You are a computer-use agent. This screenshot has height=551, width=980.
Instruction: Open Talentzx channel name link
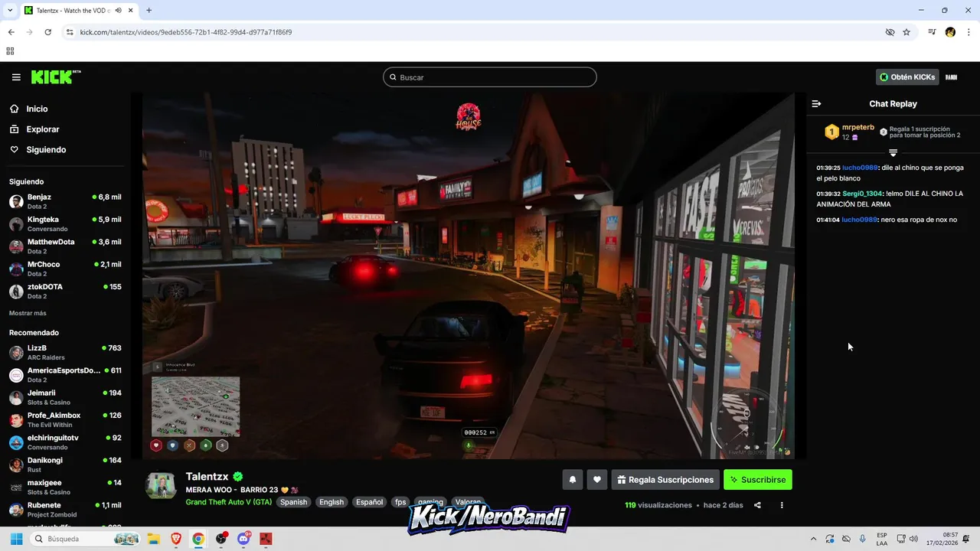(x=207, y=476)
